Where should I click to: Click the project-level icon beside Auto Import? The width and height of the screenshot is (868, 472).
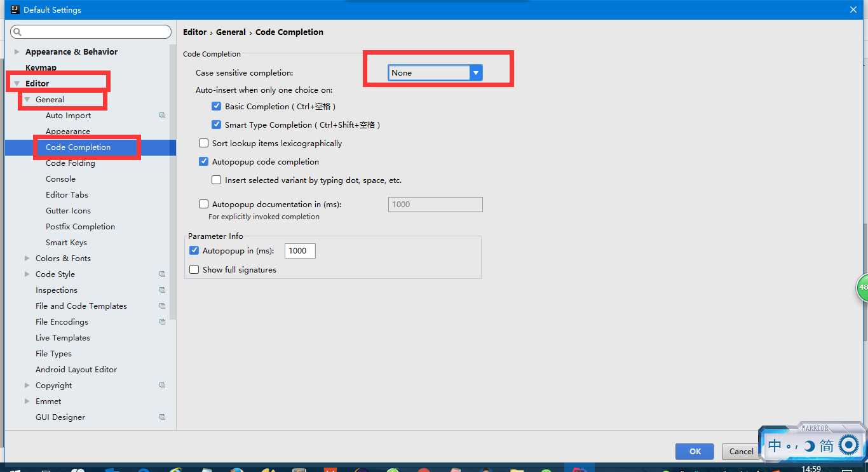click(162, 116)
